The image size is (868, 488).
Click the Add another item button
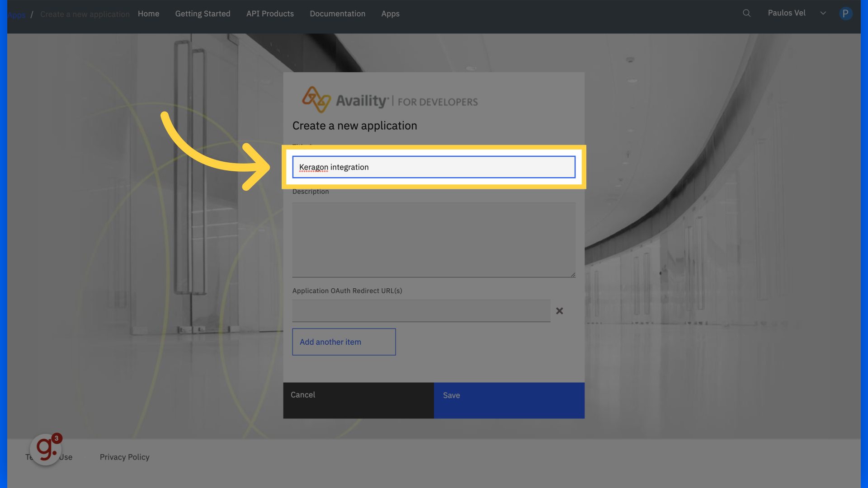tap(344, 342)
